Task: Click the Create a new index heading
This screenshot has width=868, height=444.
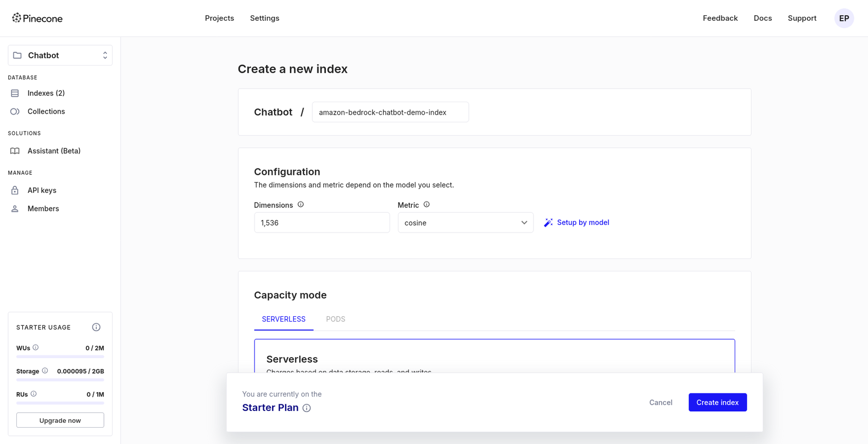Action: tap(292, 69)
